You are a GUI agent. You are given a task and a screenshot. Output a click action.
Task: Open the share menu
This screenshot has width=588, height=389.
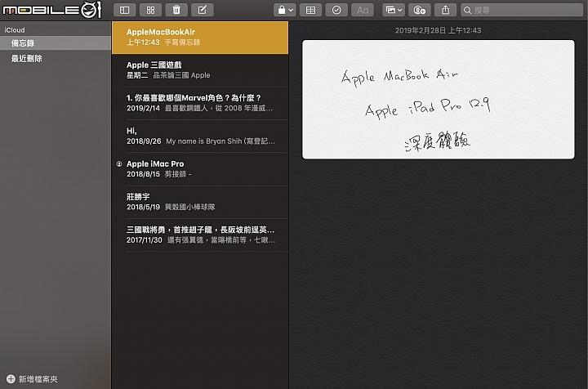[445, 10]
